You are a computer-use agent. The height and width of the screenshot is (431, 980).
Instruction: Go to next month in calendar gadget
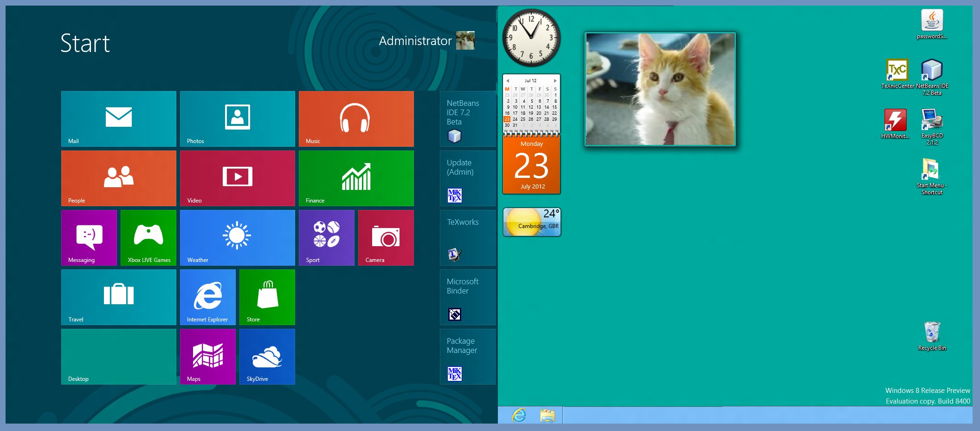pyautogui.click(x=555, y=81)
